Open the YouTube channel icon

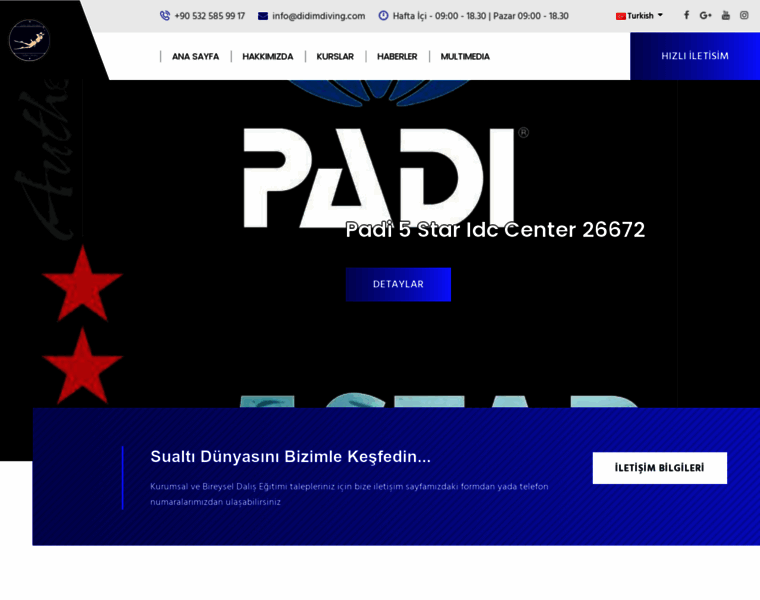click(726, 15)
